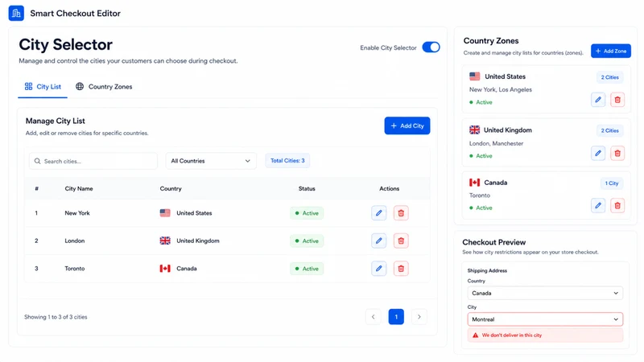Open the All Countries filter dropdown
This screenshot has height=362, width=644.
coord(211,161)
